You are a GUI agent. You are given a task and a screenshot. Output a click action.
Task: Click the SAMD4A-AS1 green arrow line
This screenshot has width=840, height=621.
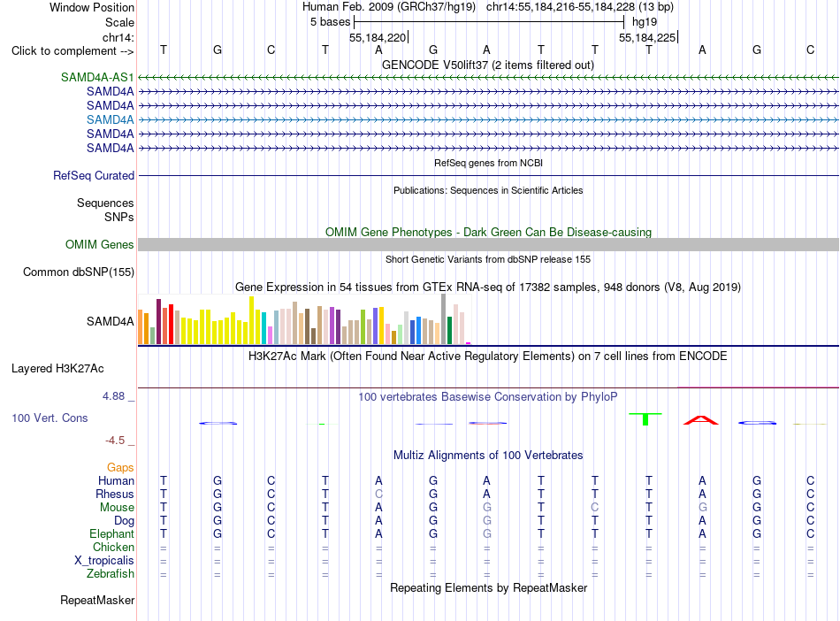pyautogui.click(x=488, y=78)
